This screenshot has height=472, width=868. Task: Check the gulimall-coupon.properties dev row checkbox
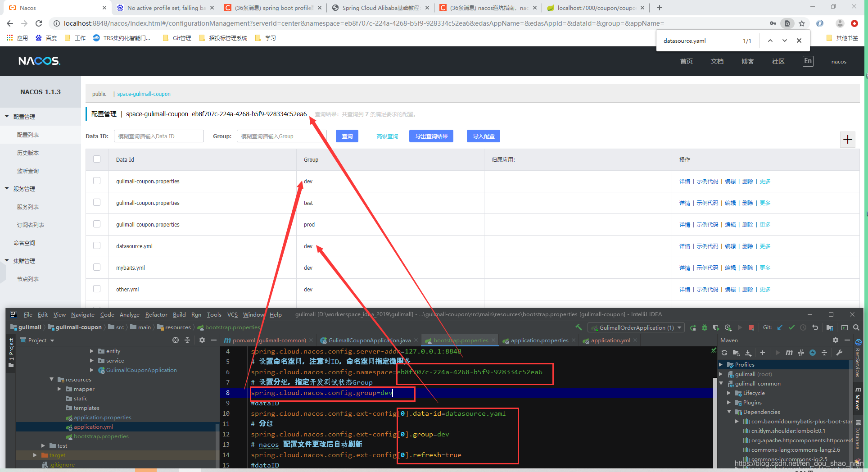[x=97, y=181]
